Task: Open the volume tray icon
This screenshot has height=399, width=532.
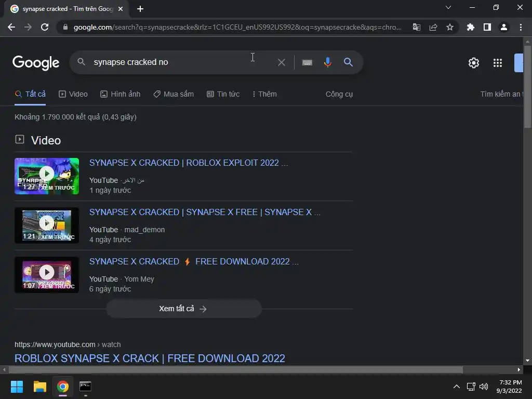Action: 484,387
